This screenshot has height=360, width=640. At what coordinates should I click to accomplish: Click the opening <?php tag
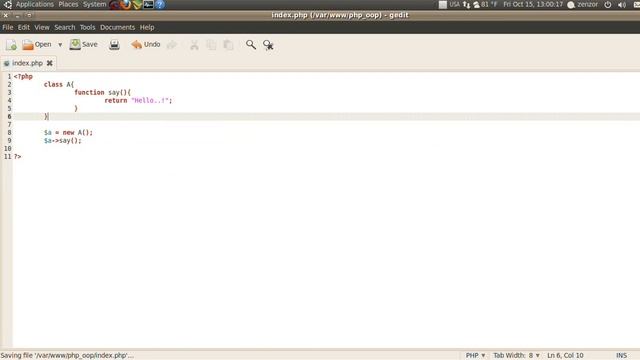pos(23,77)
